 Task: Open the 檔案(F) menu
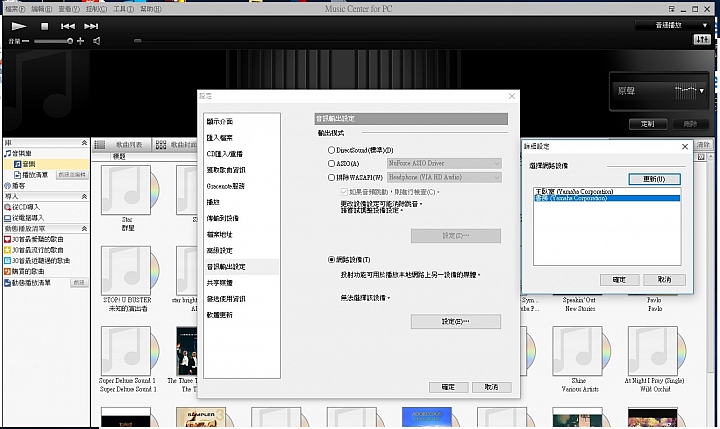click(15, 9)
